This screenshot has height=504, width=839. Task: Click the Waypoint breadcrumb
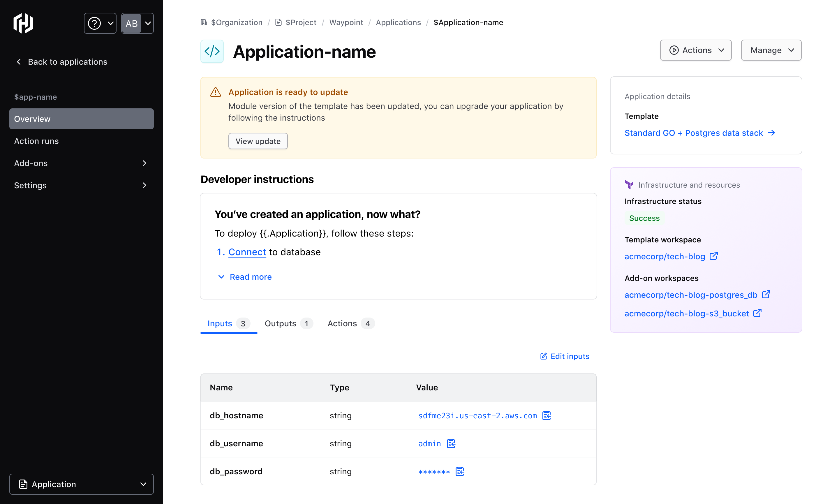(346, 22)
